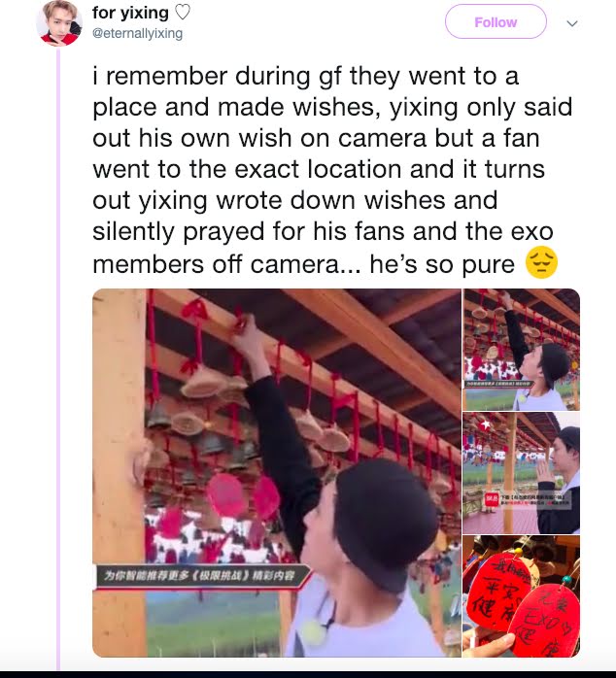
Task: View the top-right photo of the raised arm
Action: click(x=521, y=350)
